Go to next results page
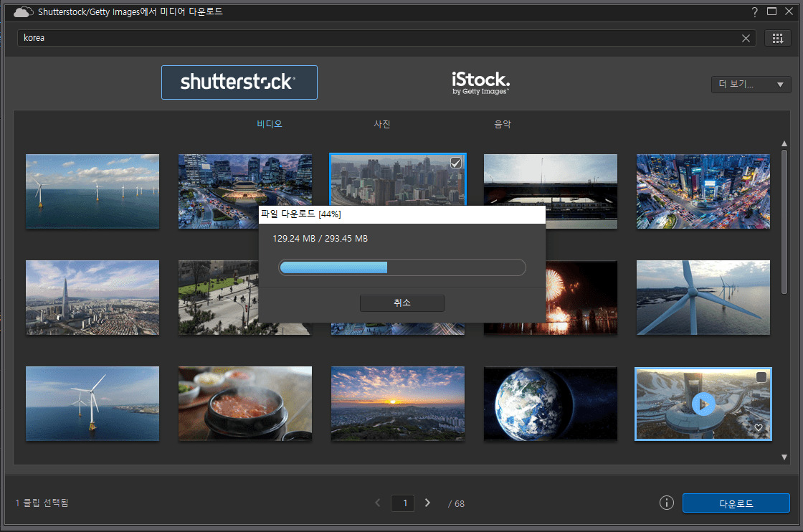The image size is (803, 532). click(427, 503)
